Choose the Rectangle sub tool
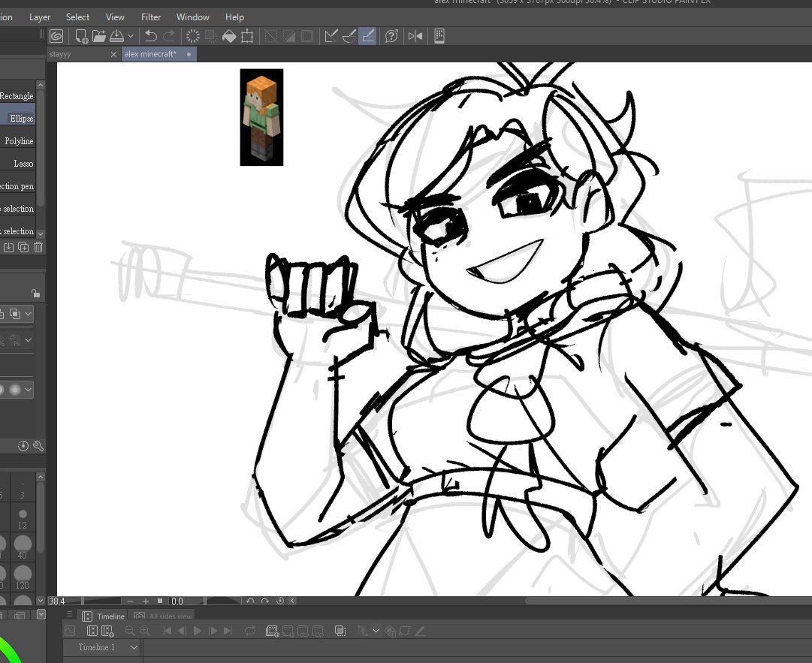 (17, 96)
